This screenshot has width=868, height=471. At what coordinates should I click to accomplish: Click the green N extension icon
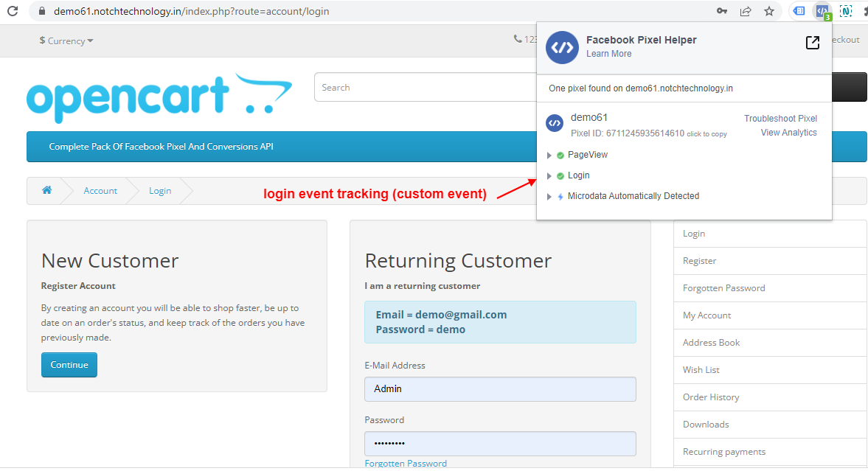pos(845,11)
